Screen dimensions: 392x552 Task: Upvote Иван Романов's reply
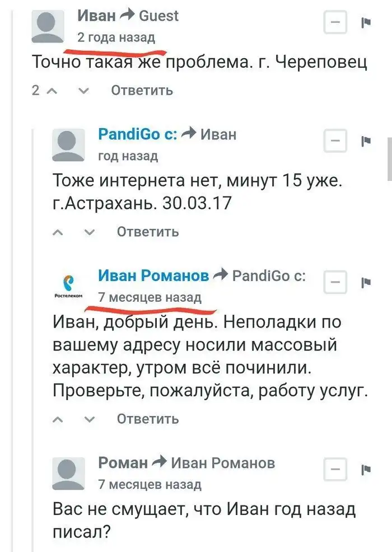(58, 419)
